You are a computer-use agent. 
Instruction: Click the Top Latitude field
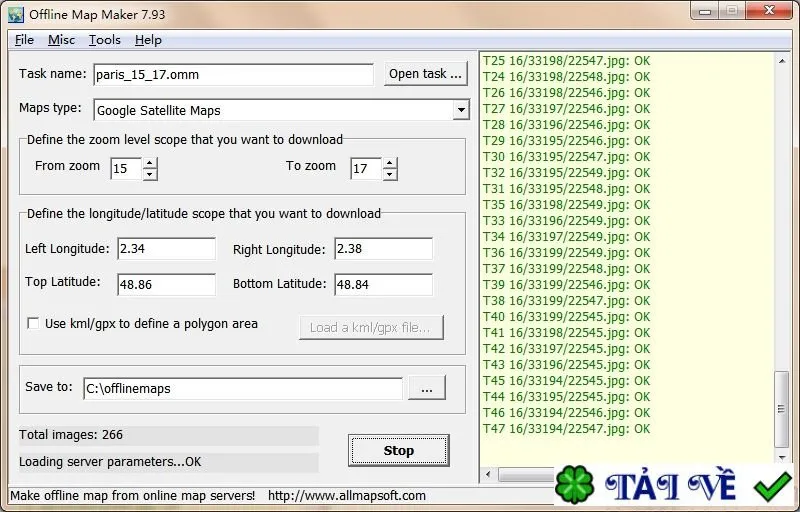click(166, 285)
